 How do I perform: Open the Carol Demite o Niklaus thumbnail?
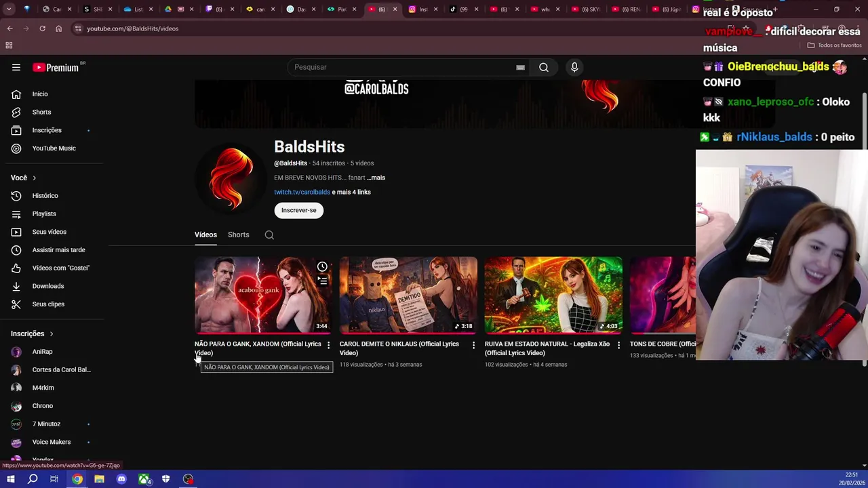pos(408,295)
